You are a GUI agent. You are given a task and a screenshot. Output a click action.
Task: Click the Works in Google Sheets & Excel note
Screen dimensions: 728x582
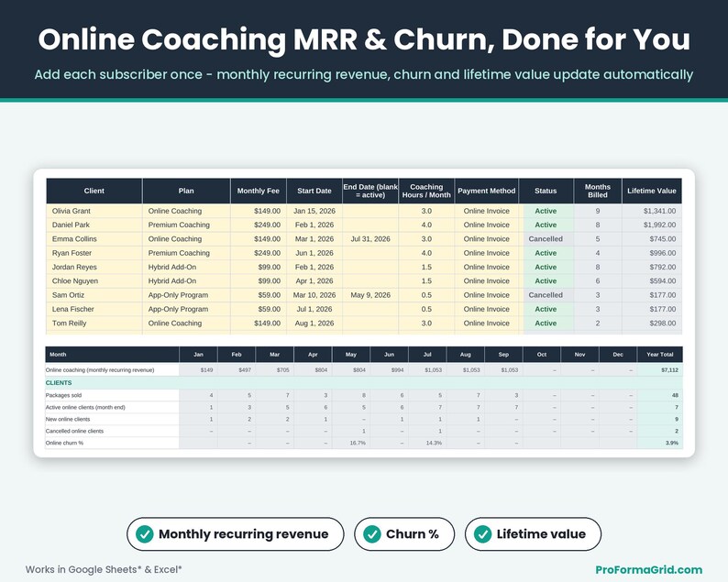pos(104,569)
